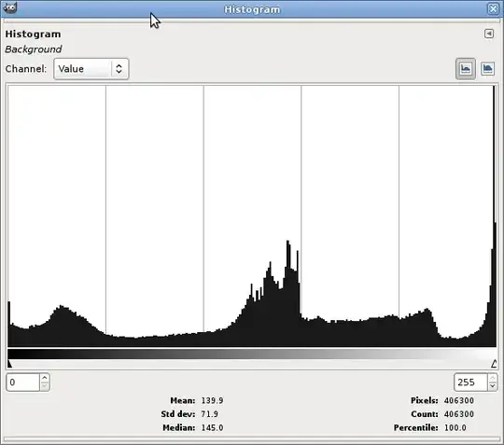The width and height of the screenshot is (504, 445).
Task: Click the Std dev value 71.9
Action: (210, 414)
